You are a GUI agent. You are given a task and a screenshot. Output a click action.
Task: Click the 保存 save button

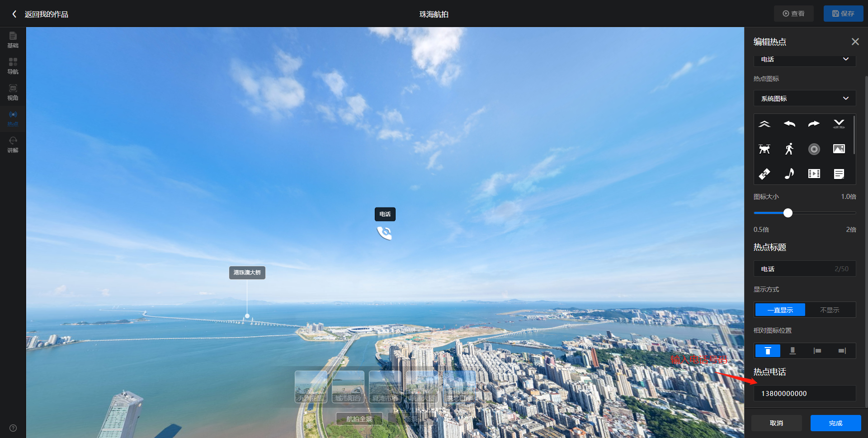point(843,14)
